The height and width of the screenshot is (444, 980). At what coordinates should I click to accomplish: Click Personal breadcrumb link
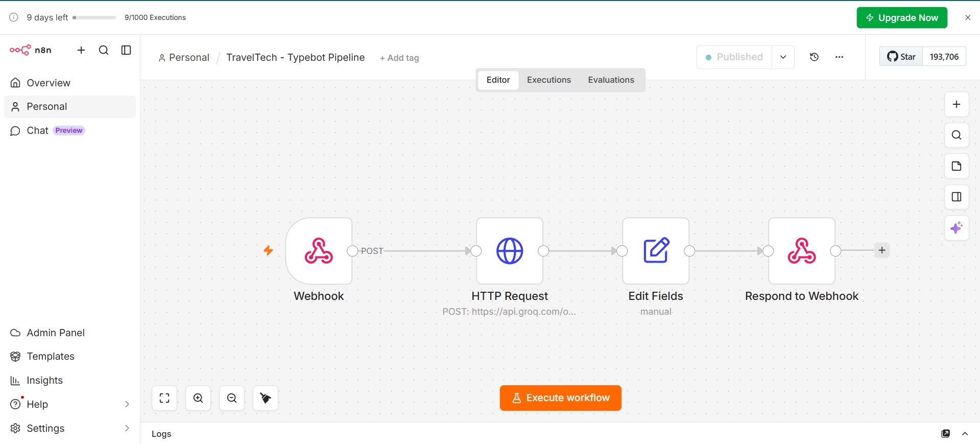(184, 58)
